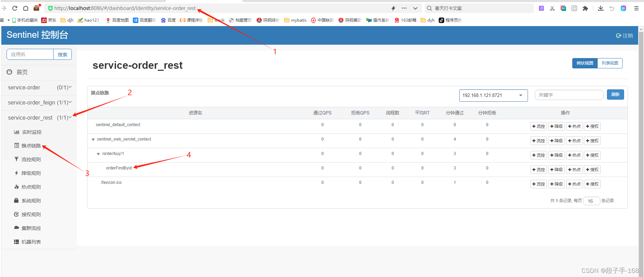Screen dimensions: 644x277
Task: Click the 注销 logout link
Action: pyautogui.click(x=624, y=35)
